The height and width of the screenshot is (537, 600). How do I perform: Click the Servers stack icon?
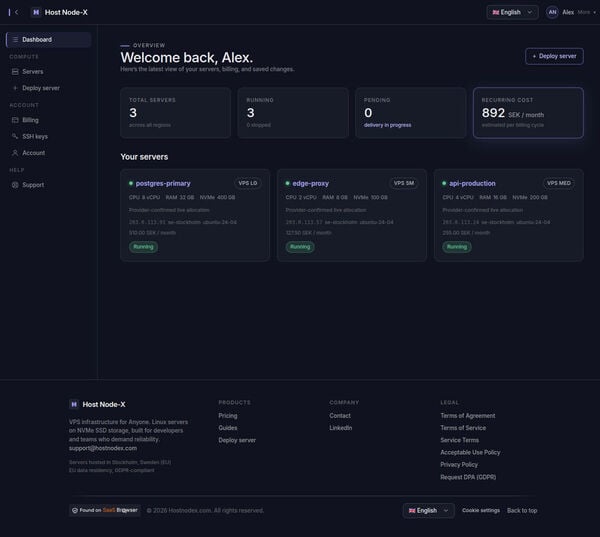tap(15, 72)
